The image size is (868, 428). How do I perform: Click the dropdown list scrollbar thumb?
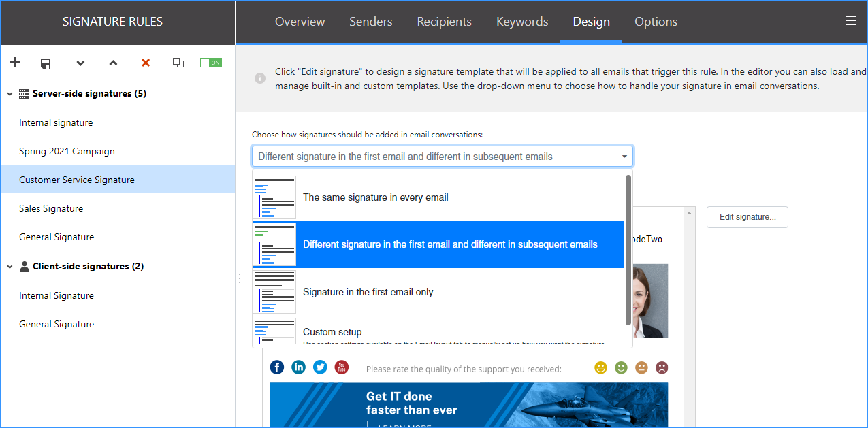click(x=628, y=250)
